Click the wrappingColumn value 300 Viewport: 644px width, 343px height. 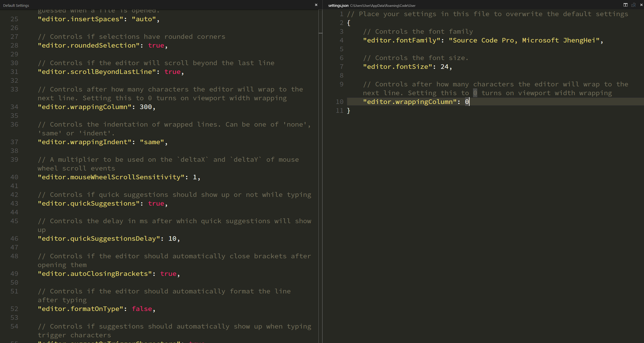click(146, 107)
